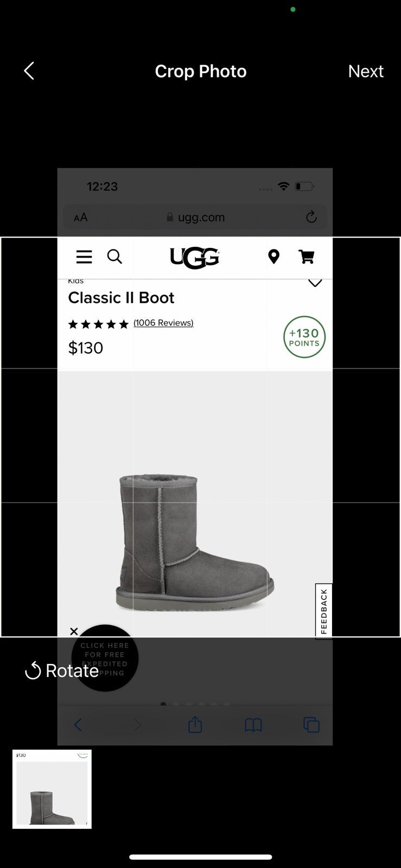Tap the Safari share icon
The width and height of the screenshot is (401, 868).
(x=195, y=725)
